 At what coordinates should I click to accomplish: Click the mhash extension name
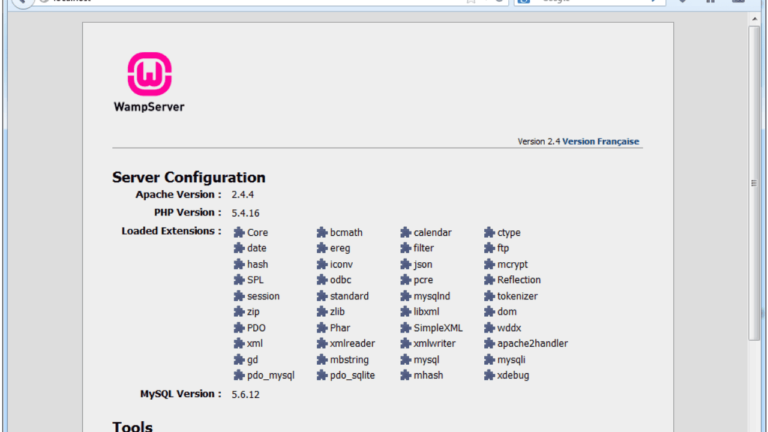[428, 375]
